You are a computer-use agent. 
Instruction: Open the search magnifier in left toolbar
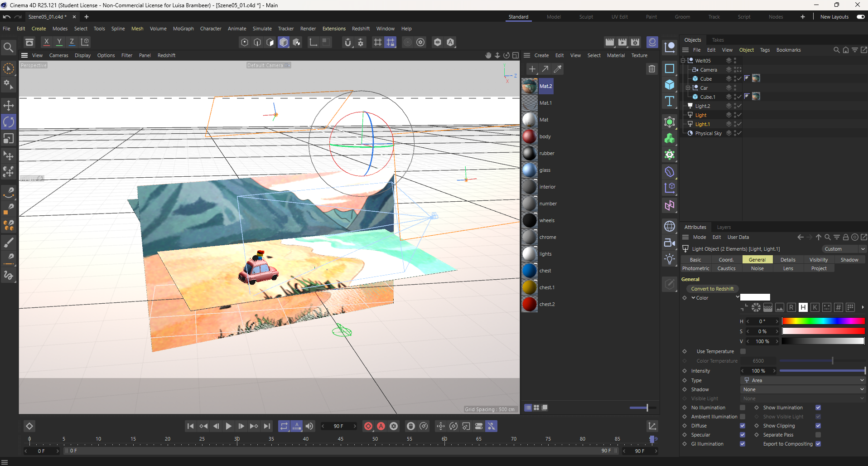pos(9,47)
